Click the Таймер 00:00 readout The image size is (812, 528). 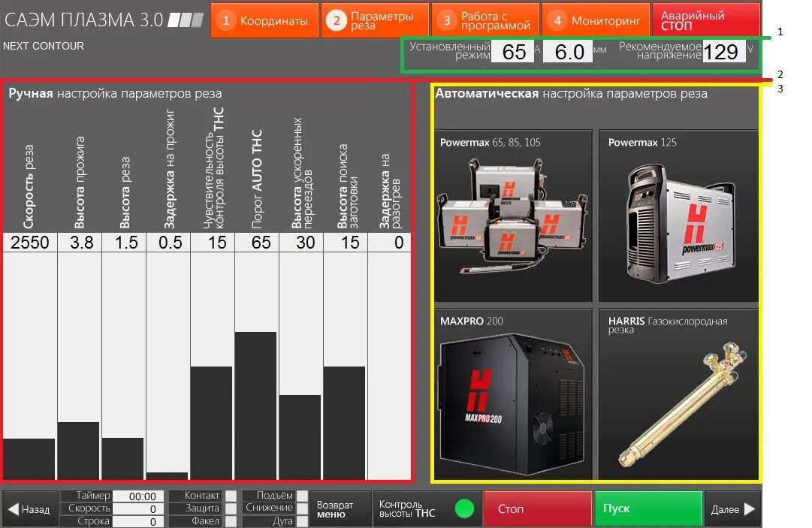(138, 496)
